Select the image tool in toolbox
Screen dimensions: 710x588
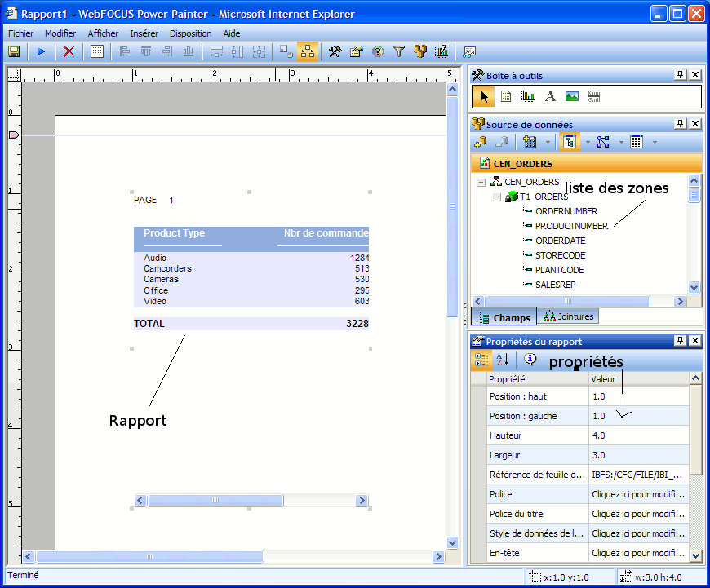point(572,96)
